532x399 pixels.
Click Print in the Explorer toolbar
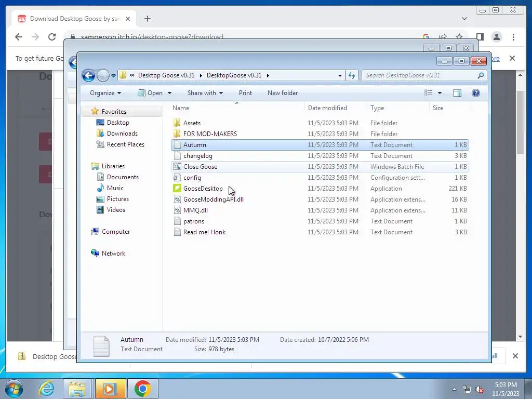245,93
